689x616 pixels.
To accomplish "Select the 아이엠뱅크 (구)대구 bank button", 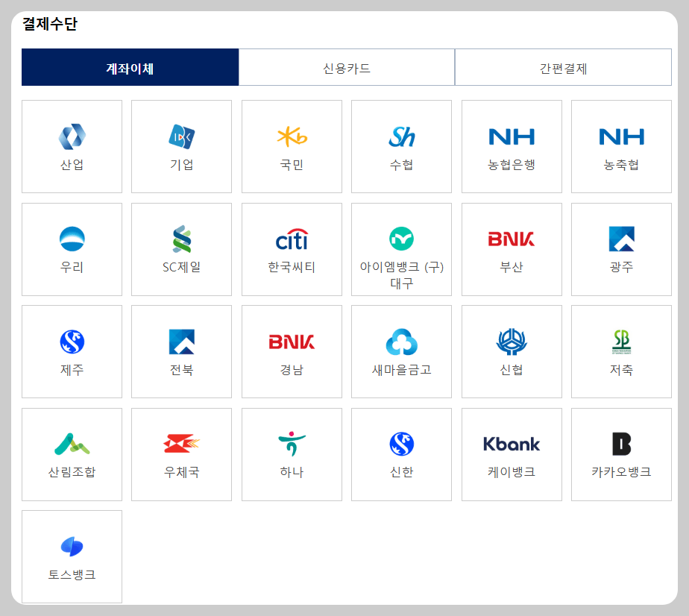I will click(401, 249).
